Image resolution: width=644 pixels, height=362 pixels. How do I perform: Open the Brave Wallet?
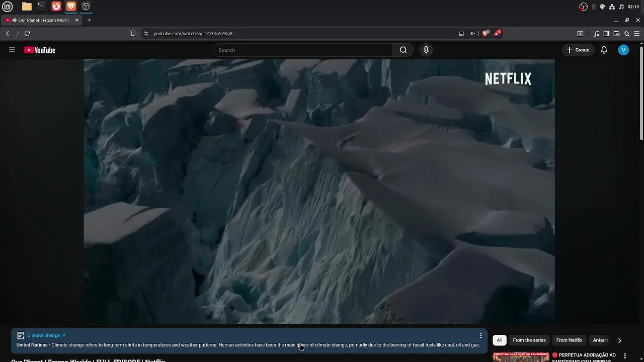616,34
